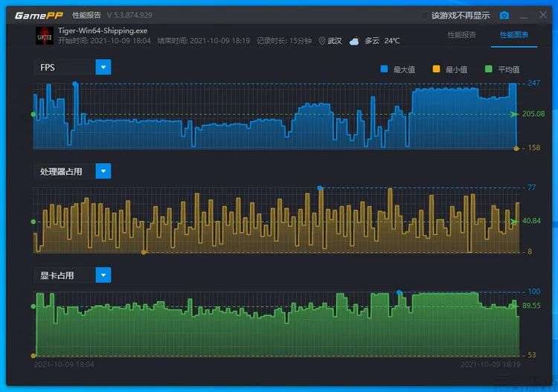Click FPS maximum peak marker dot
This screenshot has width=558, height=392.
pyautogui.click(x=74, y=84)
